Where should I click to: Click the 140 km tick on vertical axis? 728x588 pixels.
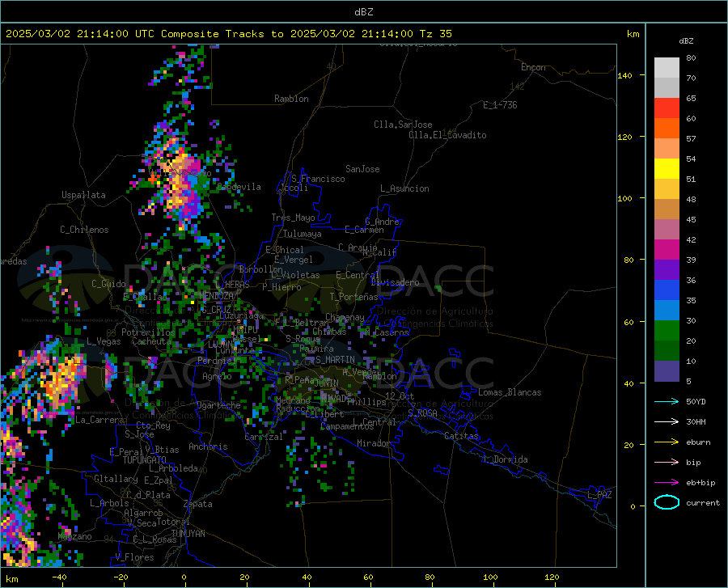(x=624, y=75)
